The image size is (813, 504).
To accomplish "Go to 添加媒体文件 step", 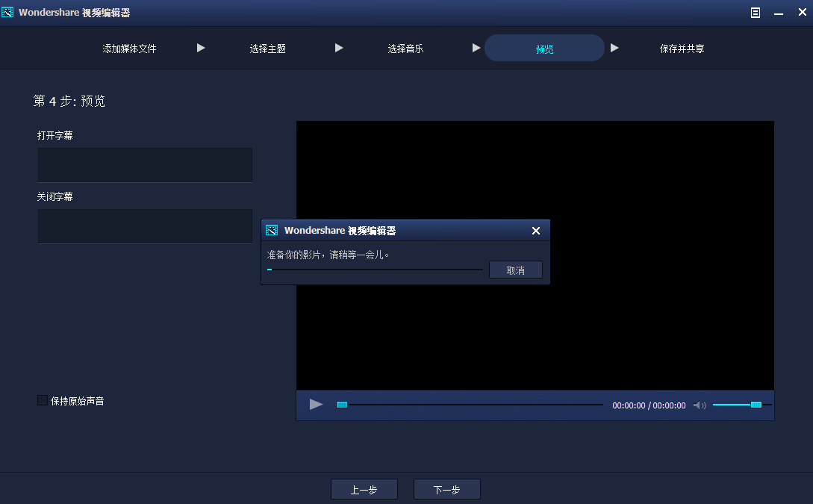I will pos(129,49).
